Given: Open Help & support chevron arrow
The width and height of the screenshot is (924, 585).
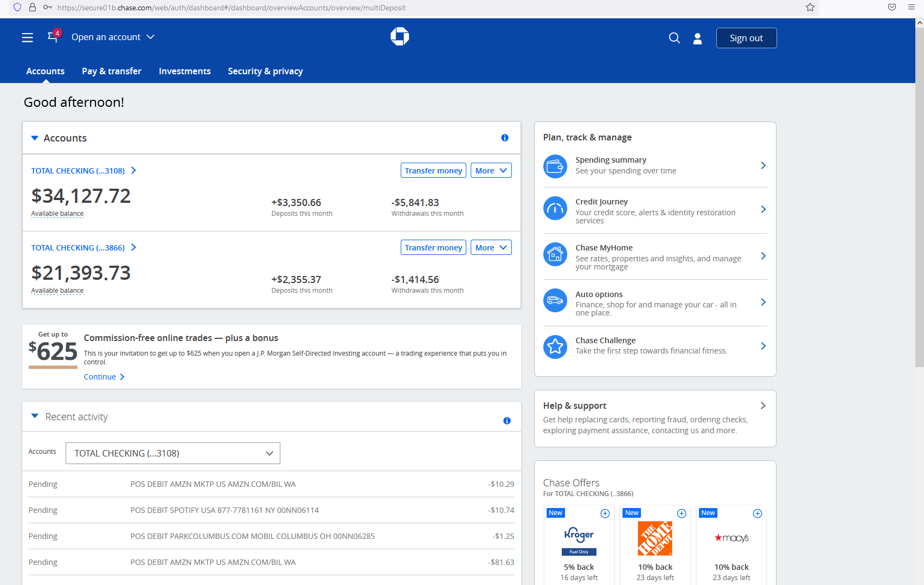Looking at the screenshot, I should point(763,406).
